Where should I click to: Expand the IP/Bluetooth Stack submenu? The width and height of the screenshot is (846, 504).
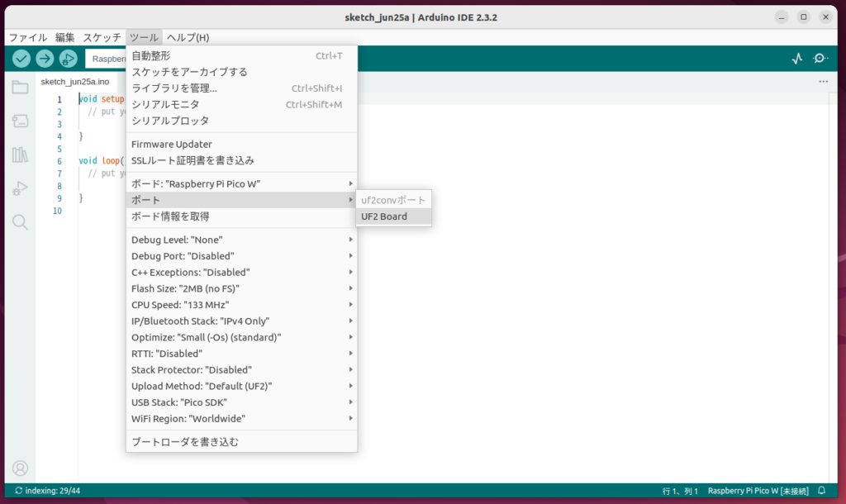[241, 321]
